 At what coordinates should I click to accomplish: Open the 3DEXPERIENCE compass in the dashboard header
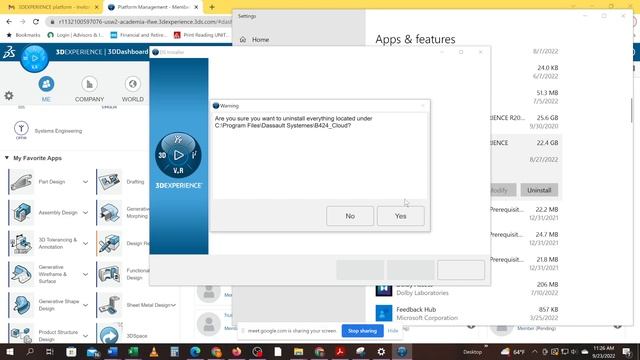click(35, 59)
